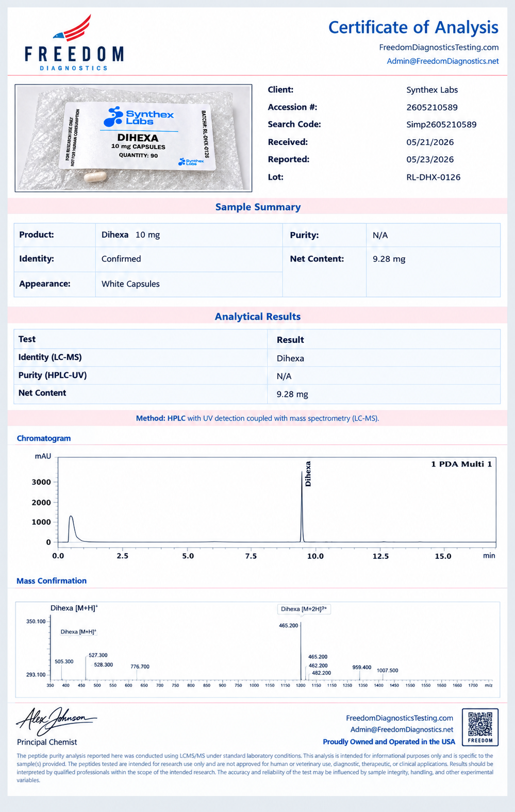This screenshot has height=812, width=515.
Task: Click the Certificate of Analysis title
Action: (x=413, y=27)
